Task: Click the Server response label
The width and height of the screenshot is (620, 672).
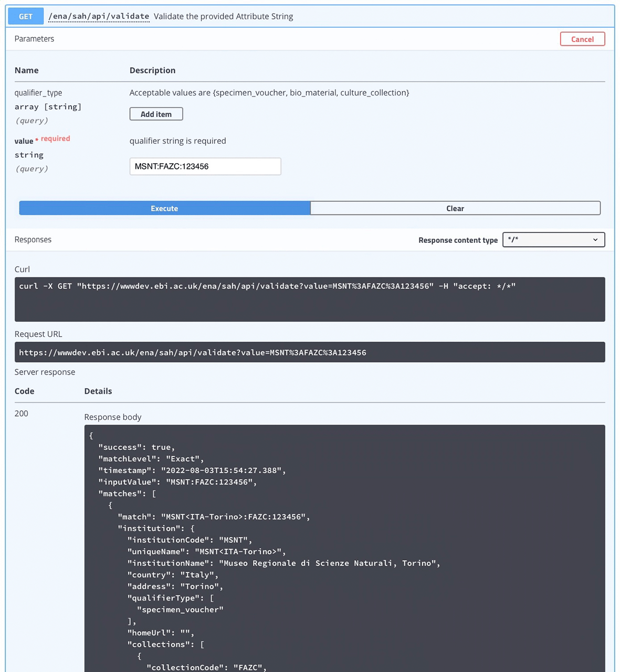Action: coord(45,372)
